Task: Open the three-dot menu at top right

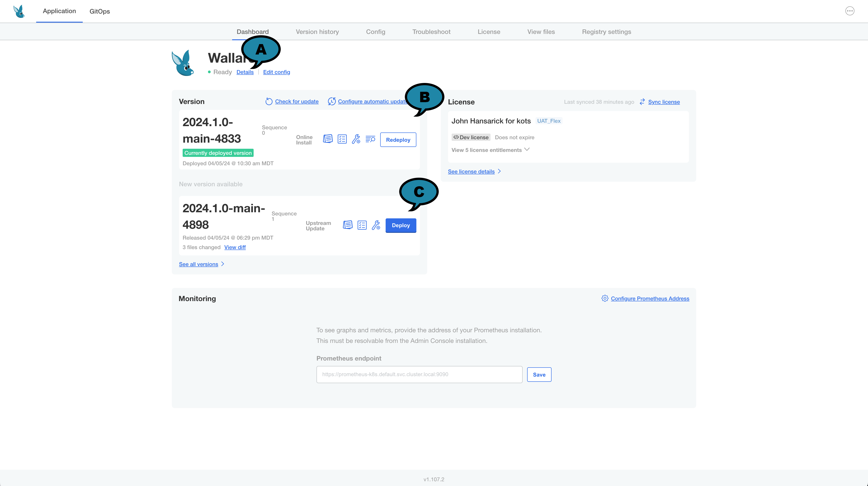Action: [849, 11]
